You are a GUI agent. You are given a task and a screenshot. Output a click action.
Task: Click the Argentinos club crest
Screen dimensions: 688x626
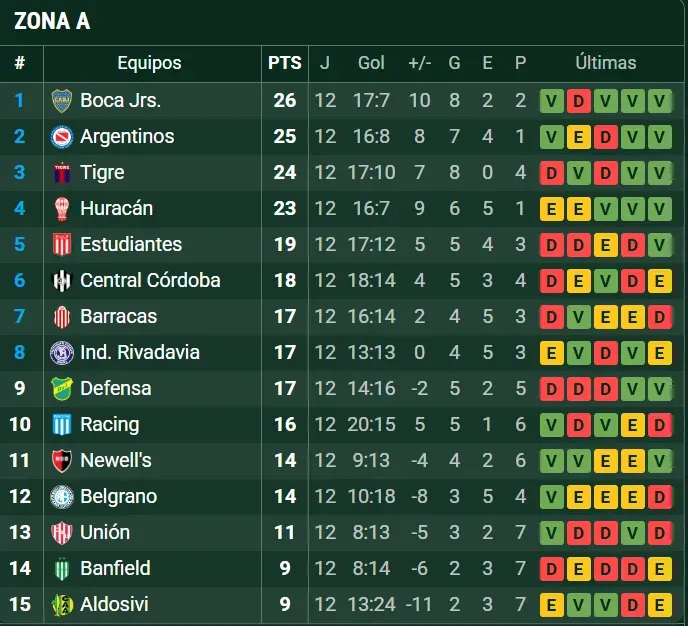click(62, 136)
